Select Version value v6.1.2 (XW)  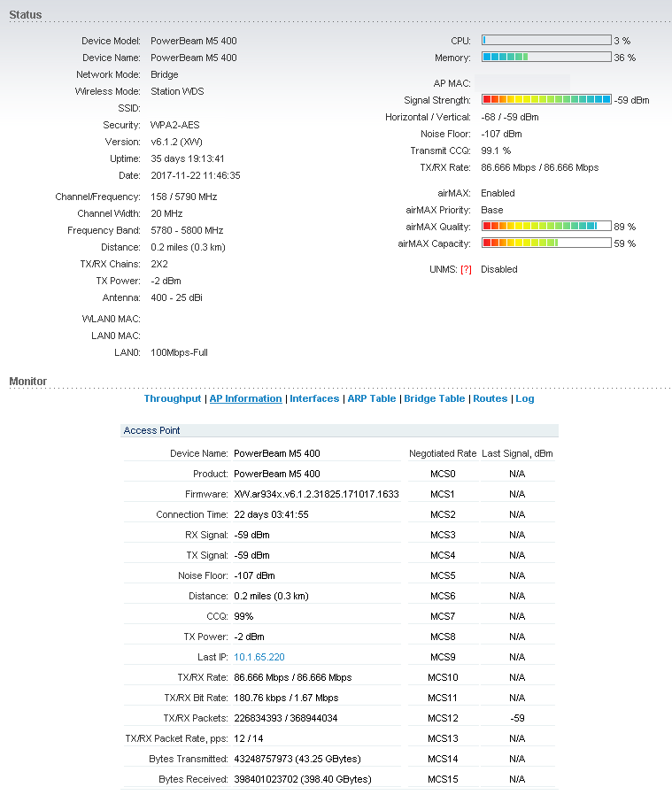click(x=176, y=142)
